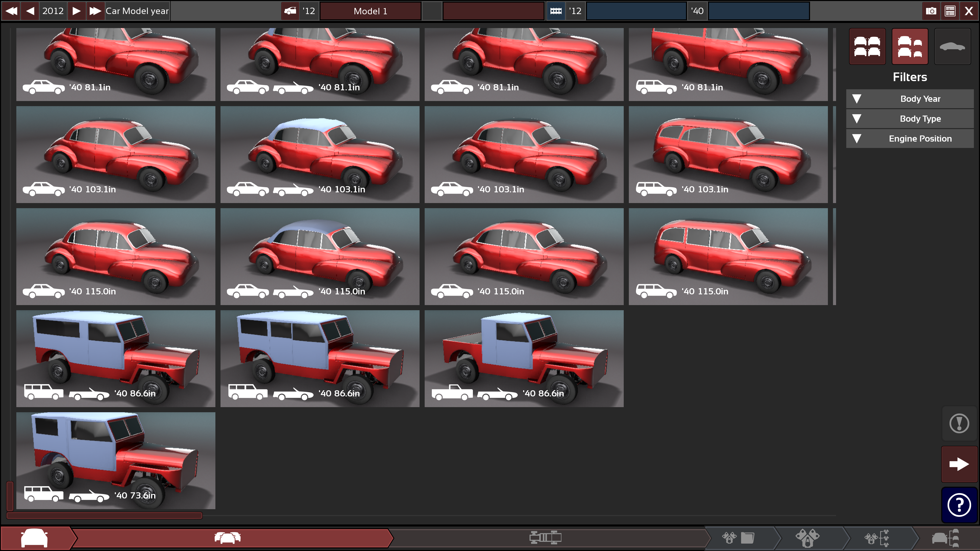Image resolution: width=980 pixels, height=551 pixels.
Task: Click the empty trim name field
Action: coord(493,11)
